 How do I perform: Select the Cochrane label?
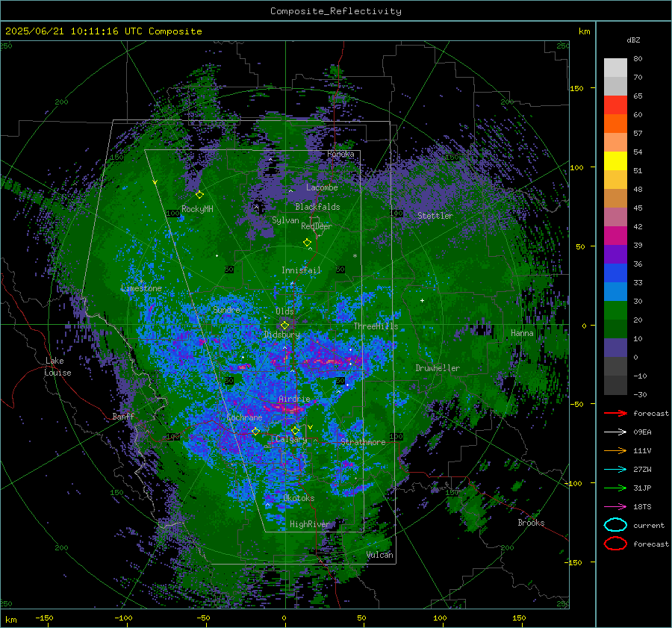pos(244,417)
